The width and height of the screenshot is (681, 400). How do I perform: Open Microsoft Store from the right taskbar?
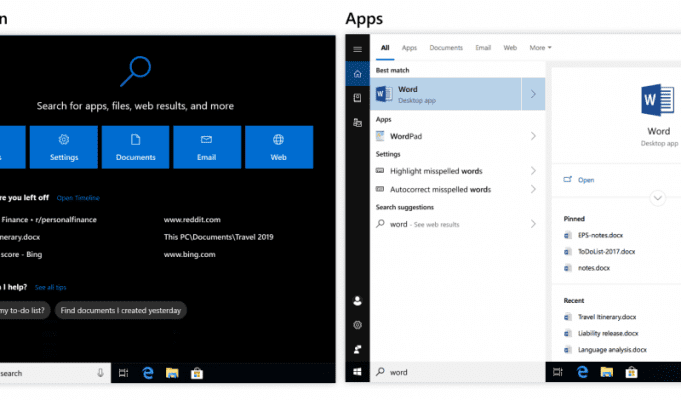pos(631,372)
